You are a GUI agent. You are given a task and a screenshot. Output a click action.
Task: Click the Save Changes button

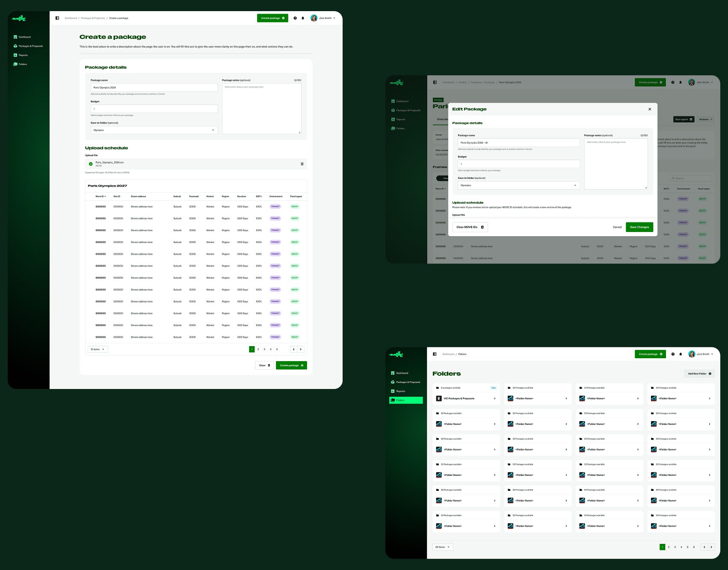tap(639, 227)
